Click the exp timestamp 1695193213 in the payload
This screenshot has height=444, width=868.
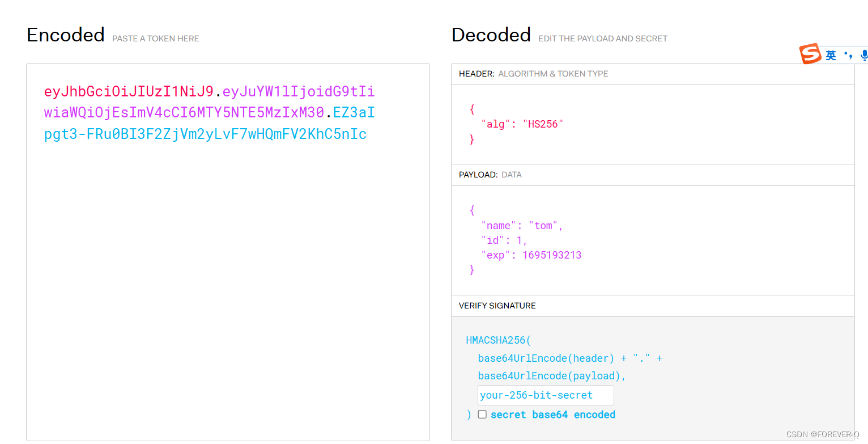pyautogui.click(x=552, y=255)
